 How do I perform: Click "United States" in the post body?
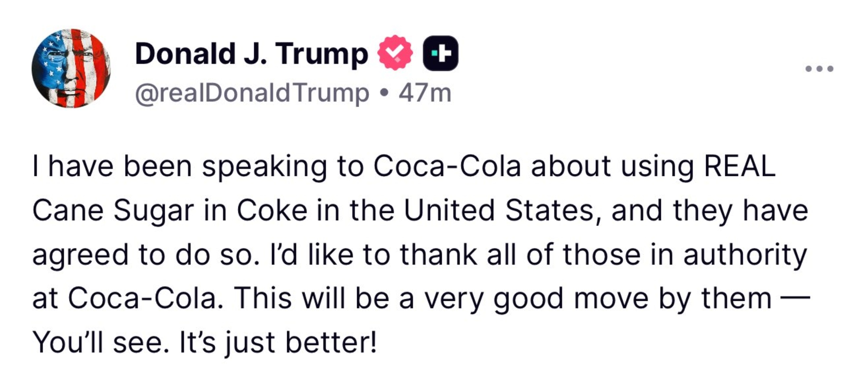tap(499, 211)
